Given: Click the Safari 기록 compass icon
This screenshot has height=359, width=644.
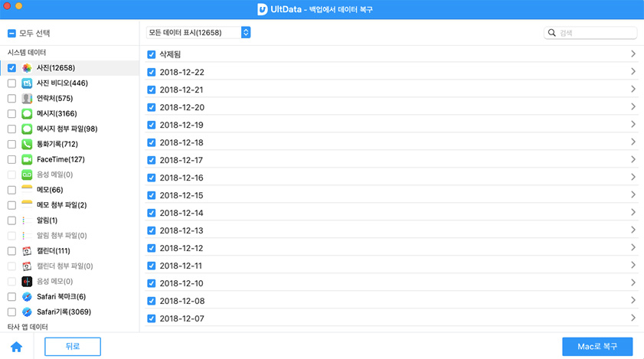Looking at the screenshot, I should pos(27,312).
